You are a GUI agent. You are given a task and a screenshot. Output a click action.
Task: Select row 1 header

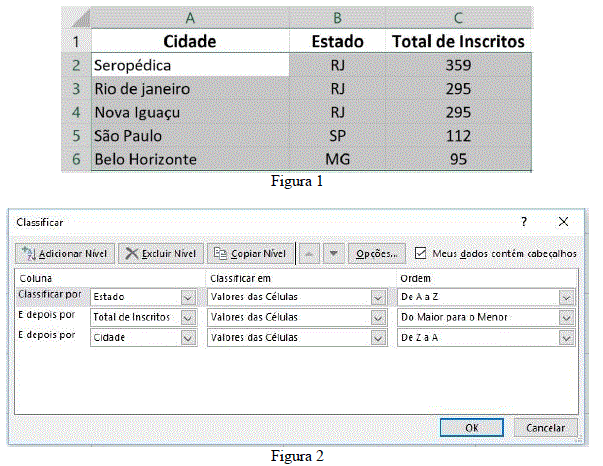click(x=76, y=42)
